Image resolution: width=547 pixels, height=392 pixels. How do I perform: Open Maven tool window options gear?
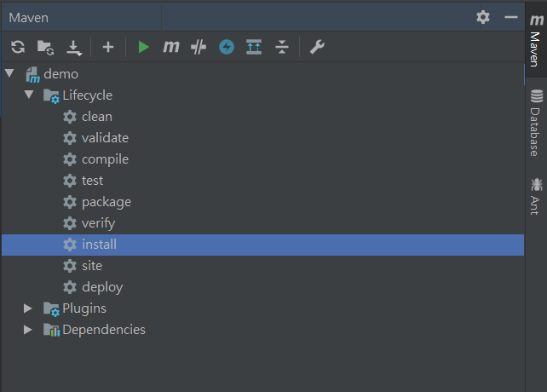click(x=483, y=17)
